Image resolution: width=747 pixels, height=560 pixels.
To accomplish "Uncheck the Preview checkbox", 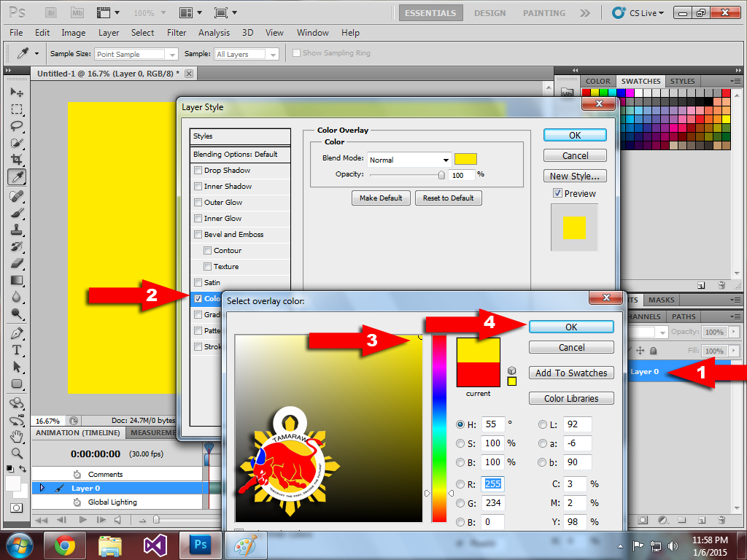I will (x=558, y=194).
